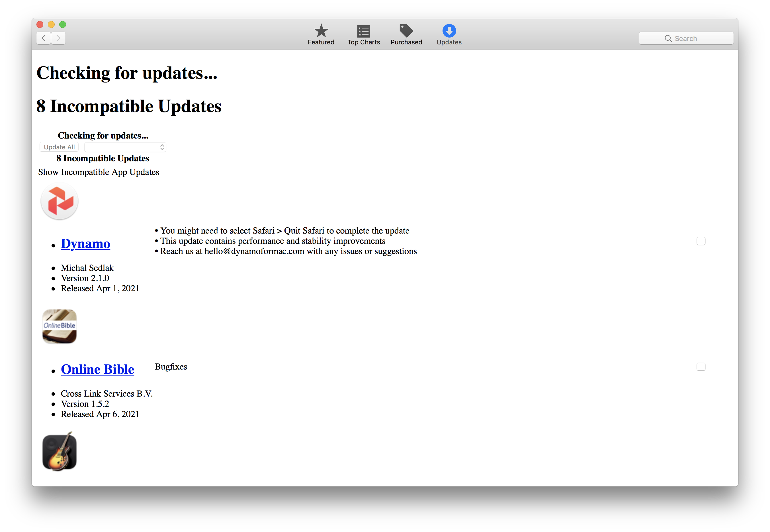Open the Featured section star icon
This screenshot has width=770, height=532.
coord(321,31)
